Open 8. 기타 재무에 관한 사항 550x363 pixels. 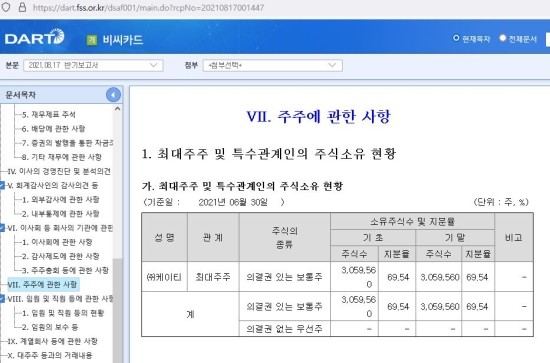(62, 157)
